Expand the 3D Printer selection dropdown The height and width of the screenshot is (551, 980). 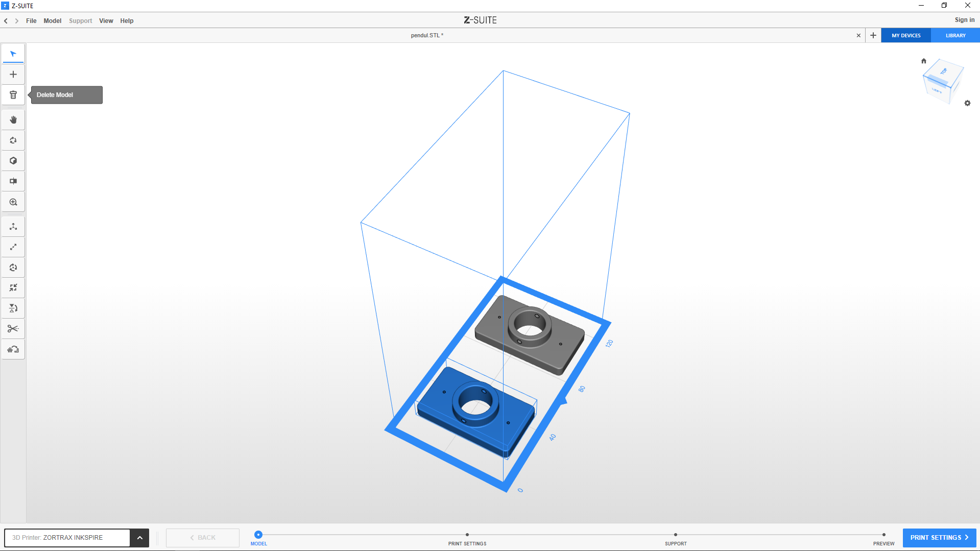(x=139, y=538)
